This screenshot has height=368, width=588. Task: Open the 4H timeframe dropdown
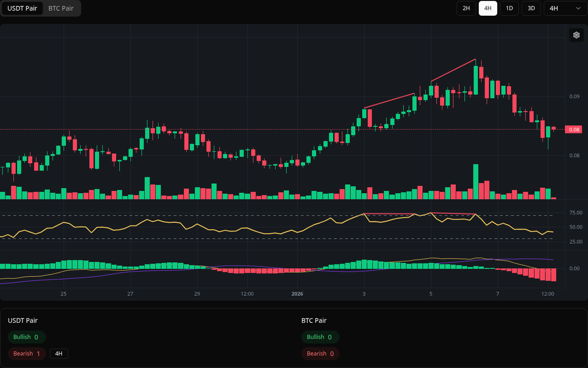565,8
